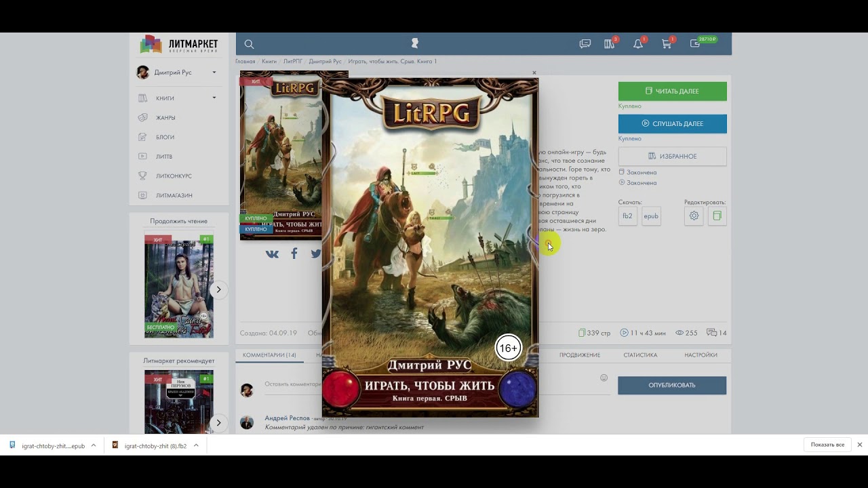Go to Дмитрий Рус breadcrumb link
This screenshot has height=488, width=868.
point(325,61)
